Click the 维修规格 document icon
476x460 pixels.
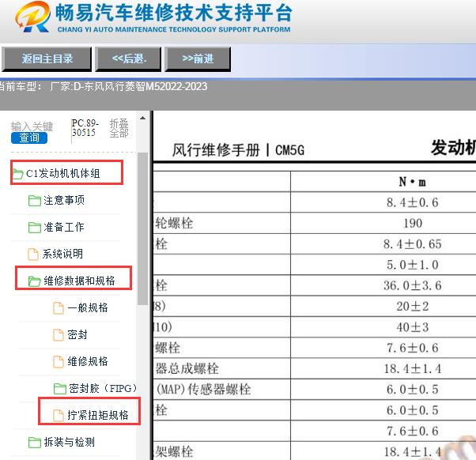pyautogui.click(x=59, y=361)
